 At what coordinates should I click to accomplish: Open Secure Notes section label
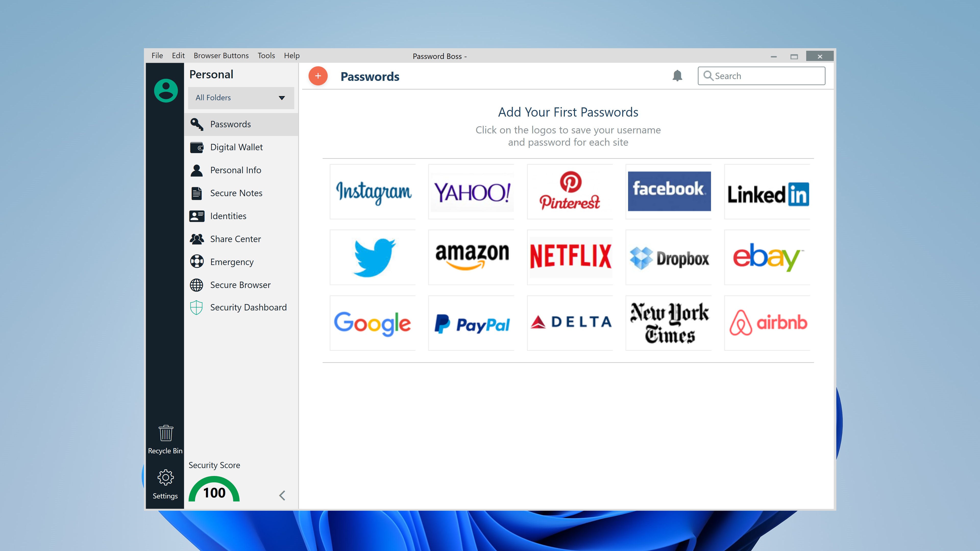[x=236, y=193]
